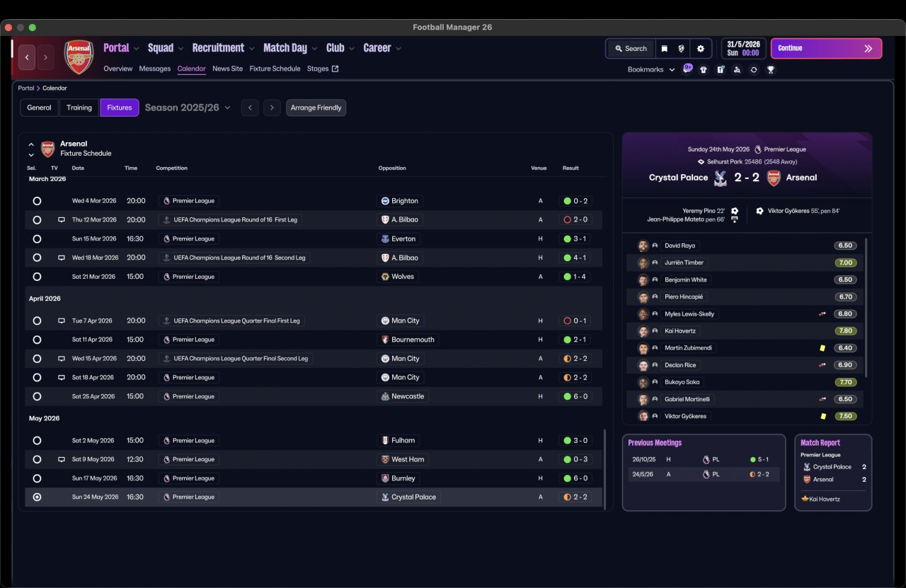
Task: Switch to the General calendar tab
Action: [x=40, y=108]
